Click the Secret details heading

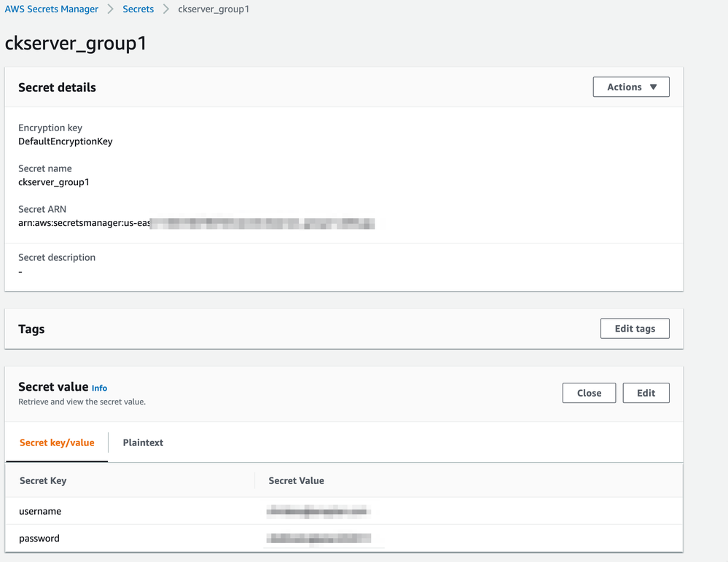pyautogui.click(x=57, y=87)
